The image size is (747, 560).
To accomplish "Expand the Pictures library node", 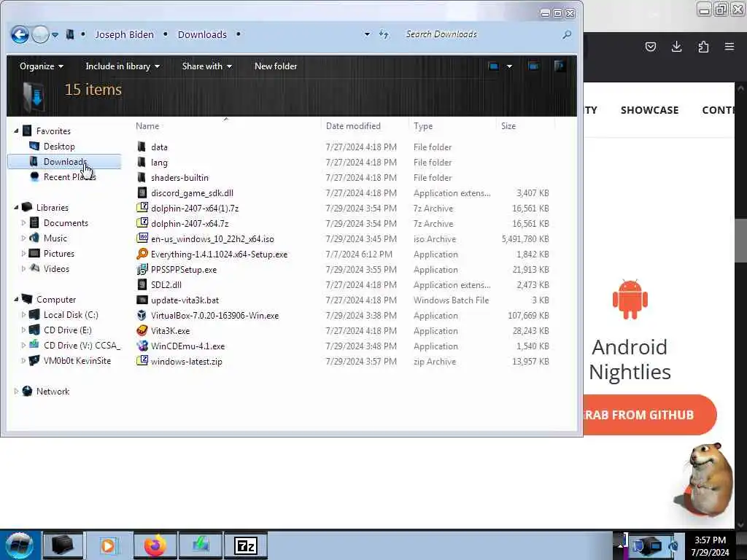I will pos(23,253).
